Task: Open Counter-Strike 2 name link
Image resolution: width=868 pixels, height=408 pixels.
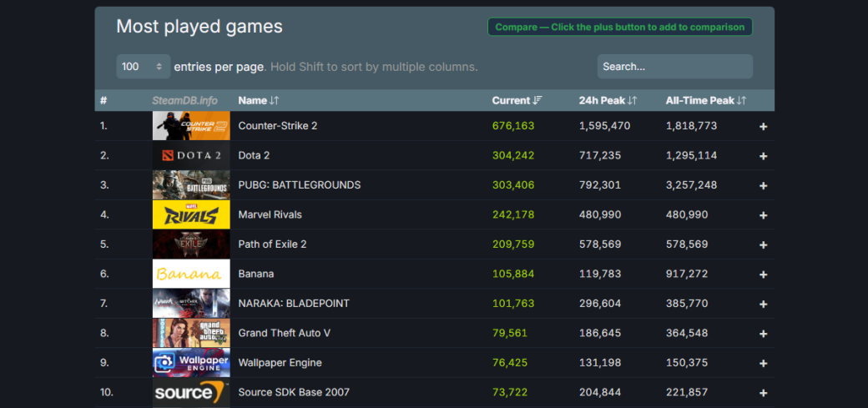Action: click(x=277, y=126)
